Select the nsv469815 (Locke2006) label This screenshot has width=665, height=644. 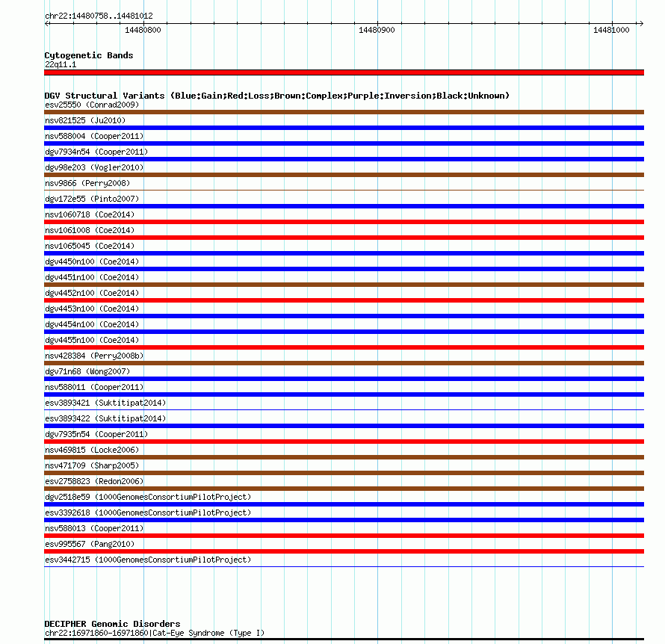pyautogui.click(x=92, y=450)
